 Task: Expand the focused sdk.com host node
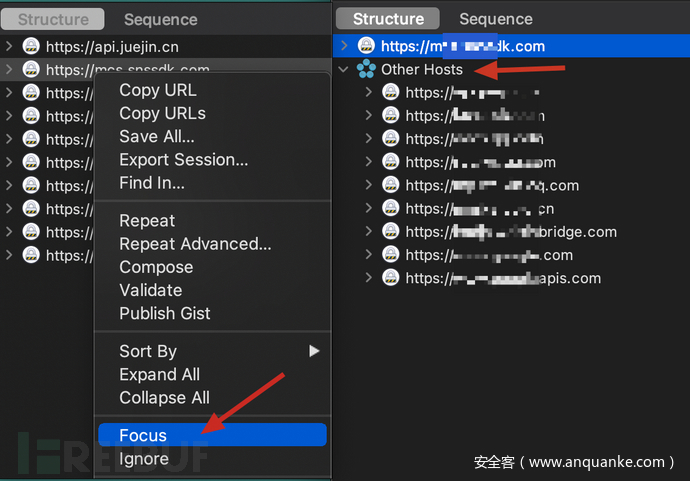pos(344,47)
